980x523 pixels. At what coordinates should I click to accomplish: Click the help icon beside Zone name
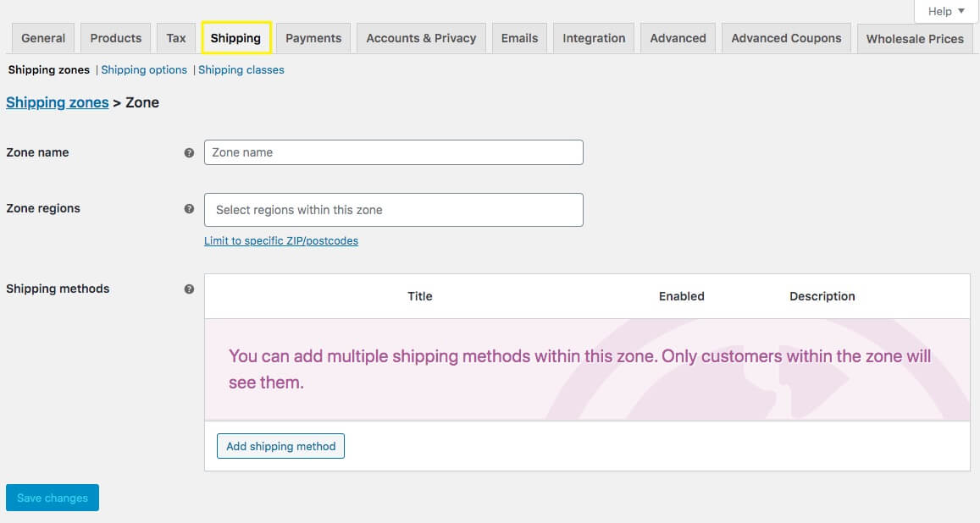pyautogui.click(x=189, y=153)
